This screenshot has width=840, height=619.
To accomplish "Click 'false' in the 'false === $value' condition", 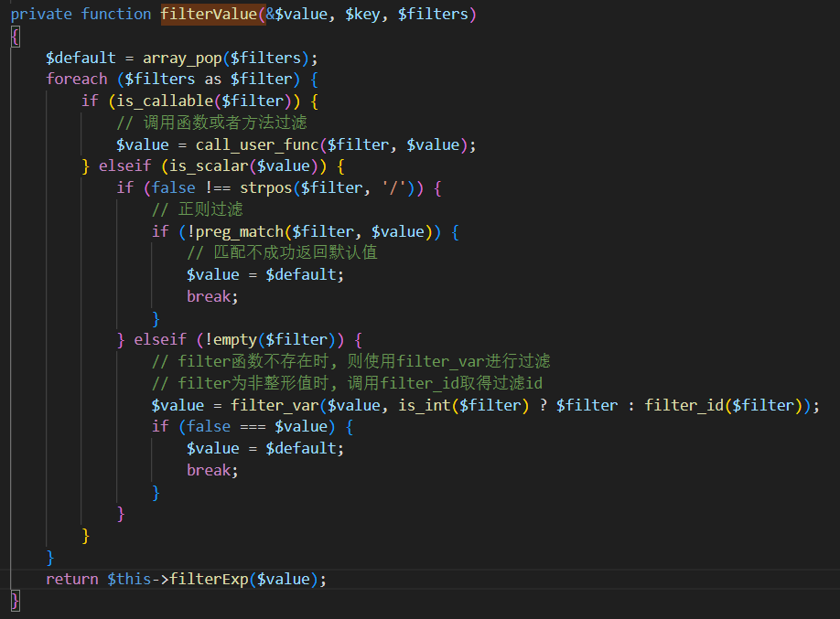I will [209, 426].
